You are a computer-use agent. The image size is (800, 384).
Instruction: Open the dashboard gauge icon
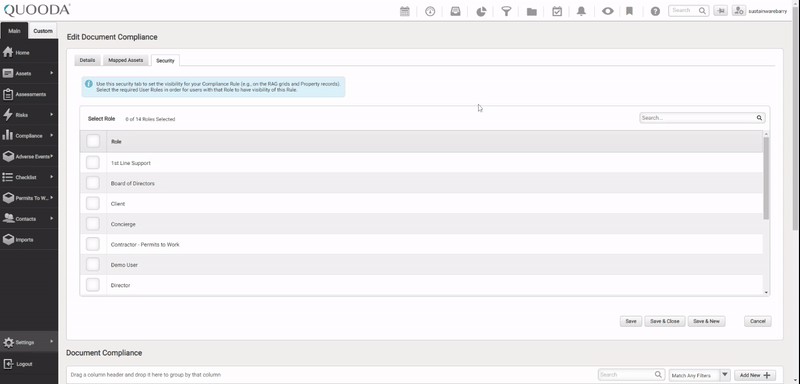click(430, 11)
